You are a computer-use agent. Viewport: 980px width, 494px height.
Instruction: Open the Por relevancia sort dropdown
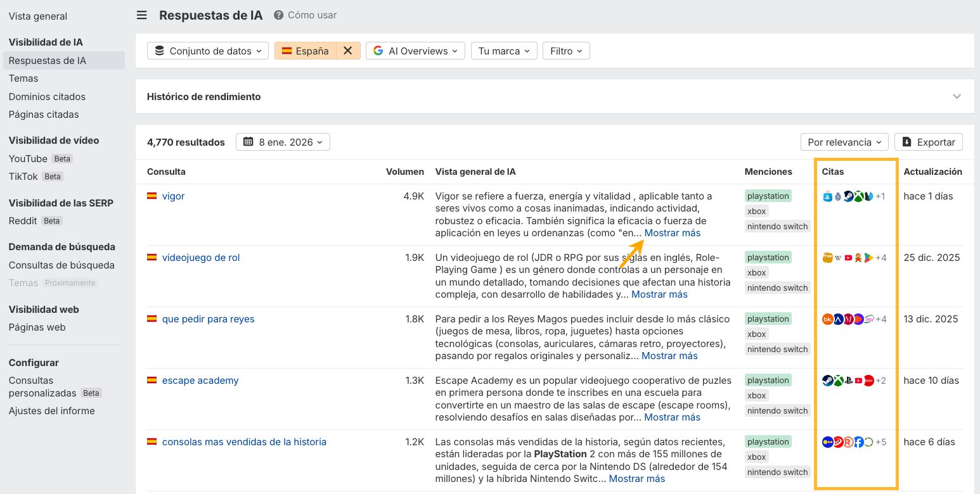coord(844,142)
